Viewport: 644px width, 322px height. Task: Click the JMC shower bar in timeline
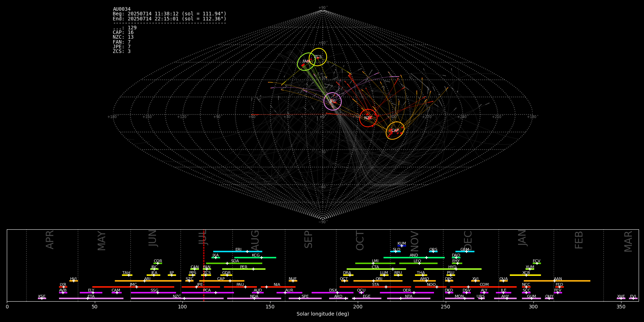[133, 287]
